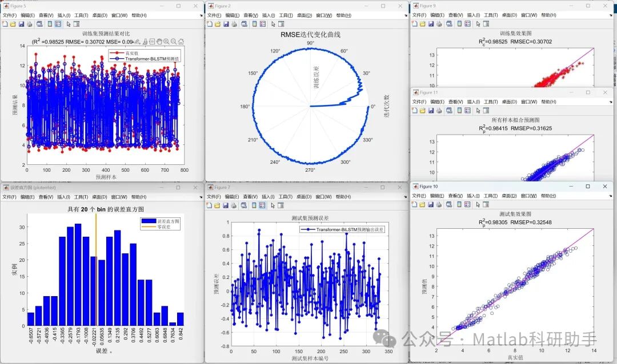The width and height of the screenshot is (617, 364).
Task: Click pan hand tool on Figure 5 axes
Action: point(159,41)
